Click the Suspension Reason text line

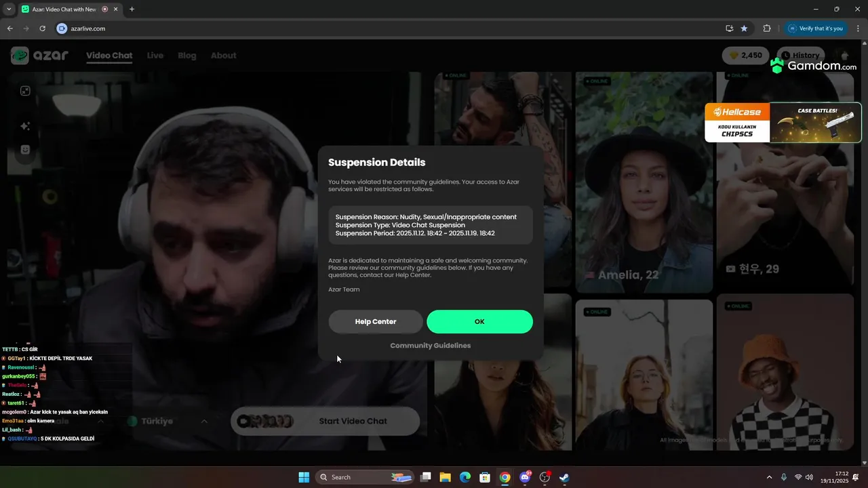(x=426, y=217)
